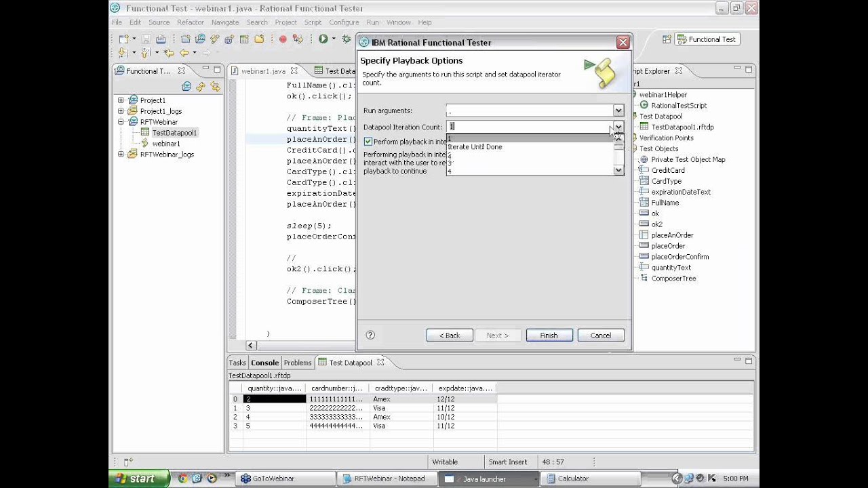Click the Last Edit Location icon
This screenshot has height=488, width=868.
coord(169,52)
